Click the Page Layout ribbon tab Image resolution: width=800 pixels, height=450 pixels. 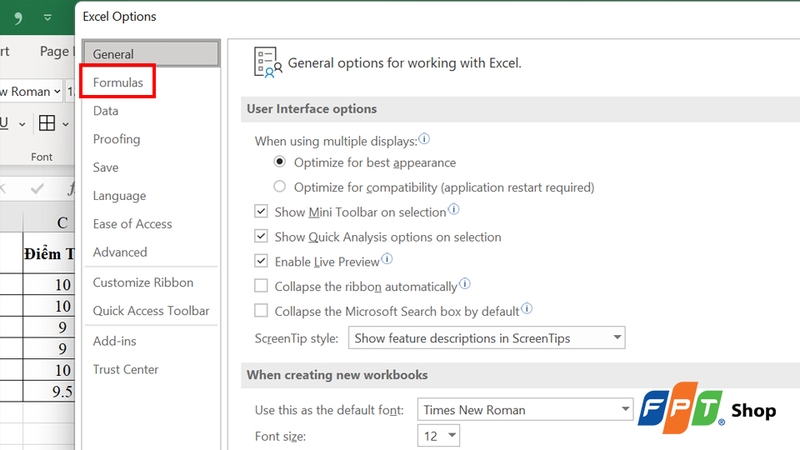56,52
